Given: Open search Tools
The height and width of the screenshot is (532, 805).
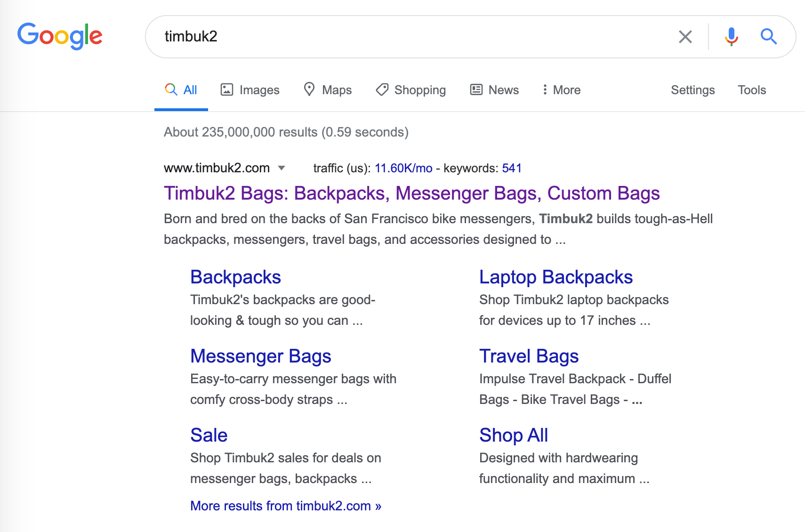Looking at the screenshot, I should point(752,90).
